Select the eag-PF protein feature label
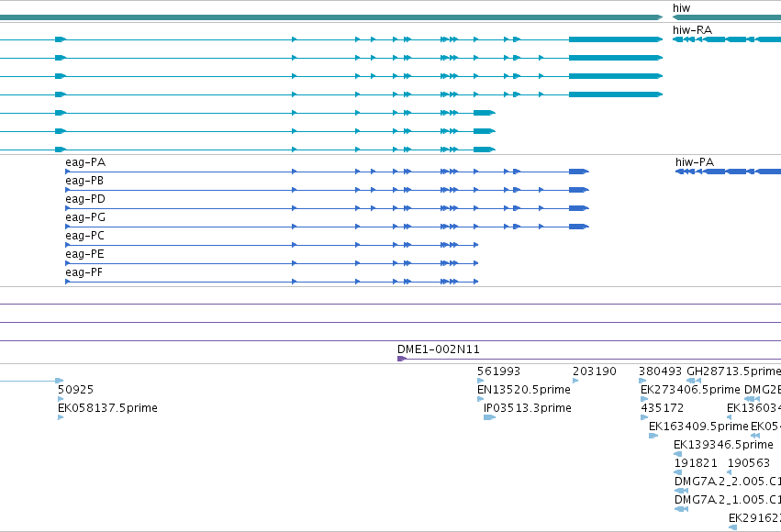The image size is (781, 532). pos(84,272)
